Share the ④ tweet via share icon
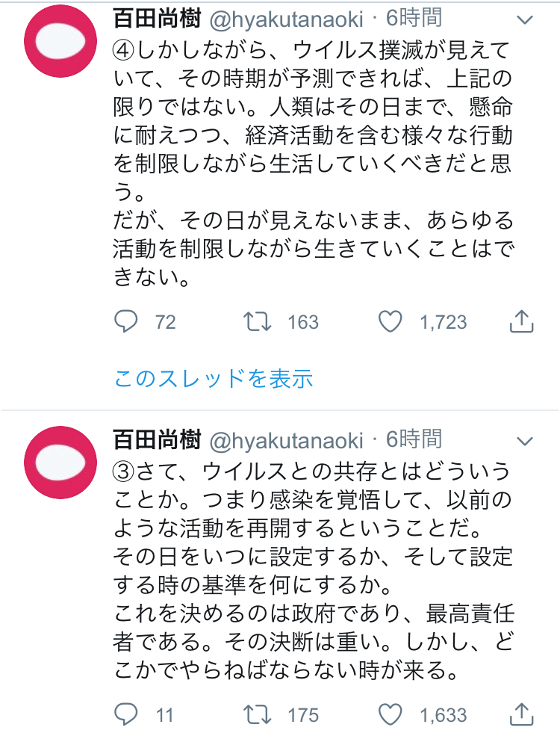Screen dimensions: 560x745 pos(521,321)
